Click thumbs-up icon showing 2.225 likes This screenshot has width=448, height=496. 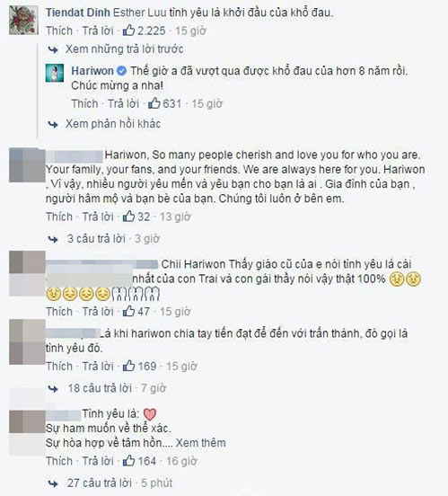128,31
